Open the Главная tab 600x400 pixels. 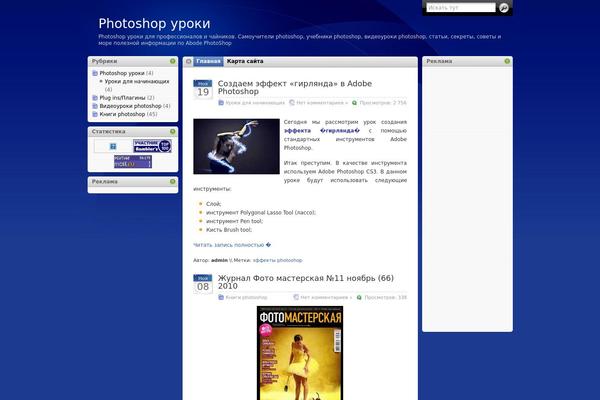click(x=208, y=61)
